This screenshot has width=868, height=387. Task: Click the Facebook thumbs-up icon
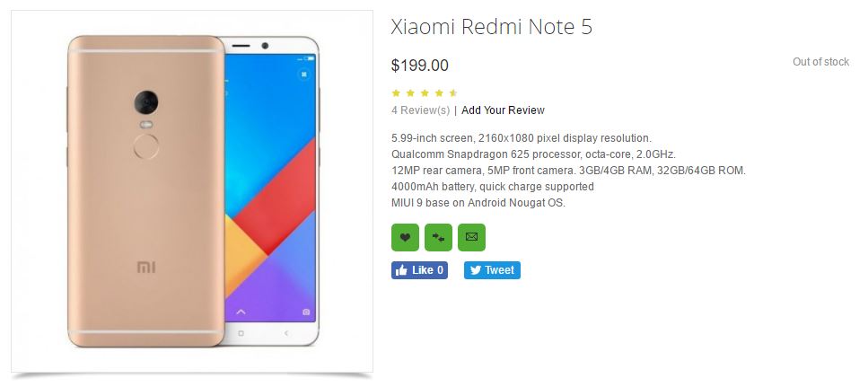click(x=401, y=270)
